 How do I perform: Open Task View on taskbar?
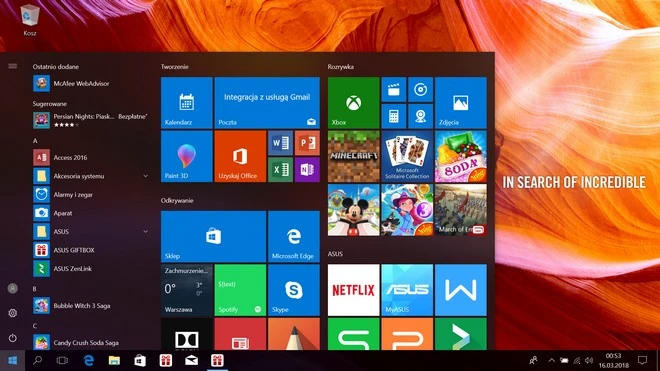coord(62,360)
